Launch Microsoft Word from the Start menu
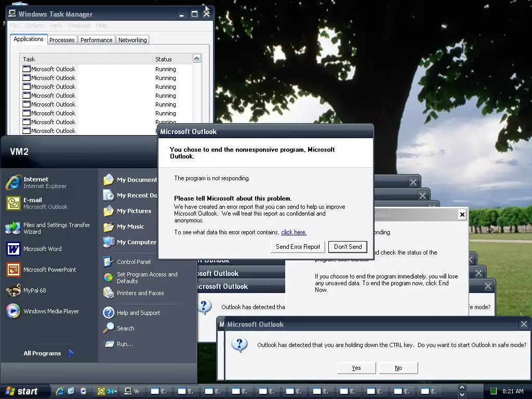The height and width of the screenshot is (399, 532). click(x=34, y=249)
